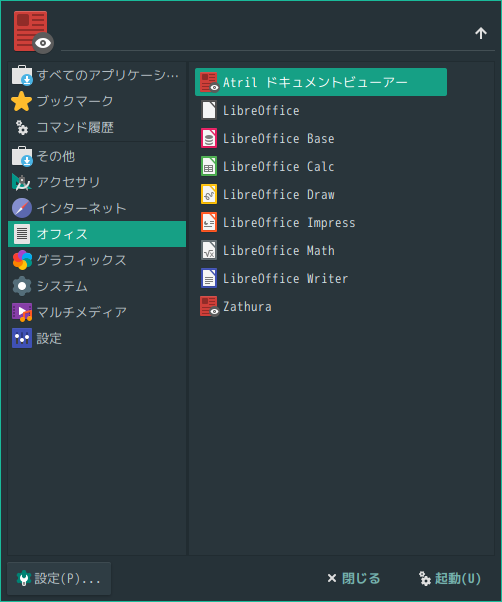
Task: Click the 閉じる button
Action: [353, 578]
